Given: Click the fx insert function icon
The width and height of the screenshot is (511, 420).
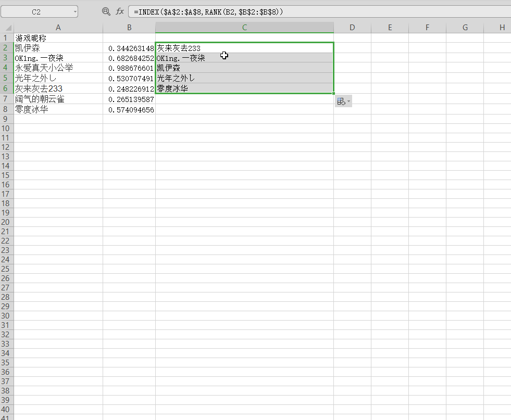Looking at the screenshot, I should pyautogui.click(x=120, y=11).
